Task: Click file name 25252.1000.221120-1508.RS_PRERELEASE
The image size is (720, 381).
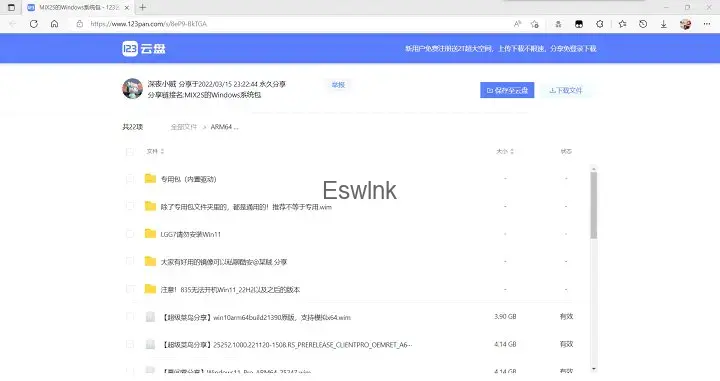Action: [287, 345]
